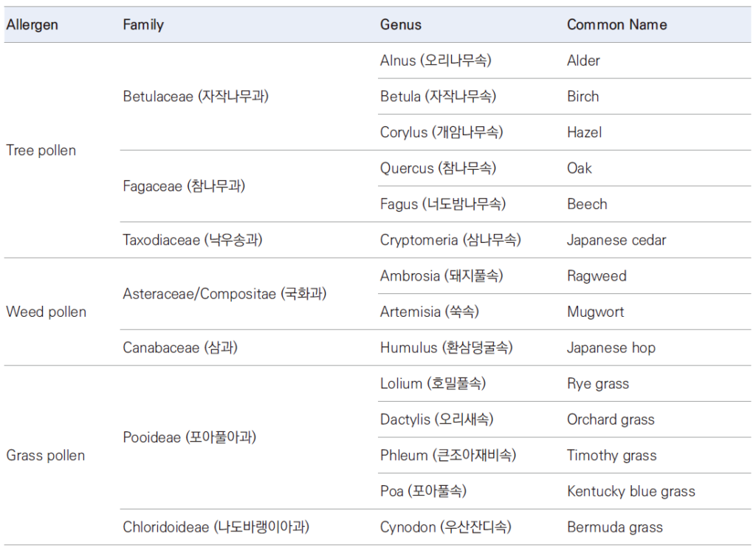The height and width of the screenshot is (548, 756).
Task: Select the Asteraceae/Compositae family cell
Action: [x=224, y=294]
